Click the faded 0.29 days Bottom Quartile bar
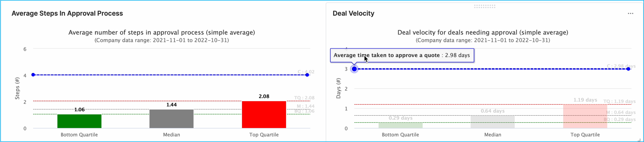The width and height of the screenshot is (644, 142). tap(400, 125)
